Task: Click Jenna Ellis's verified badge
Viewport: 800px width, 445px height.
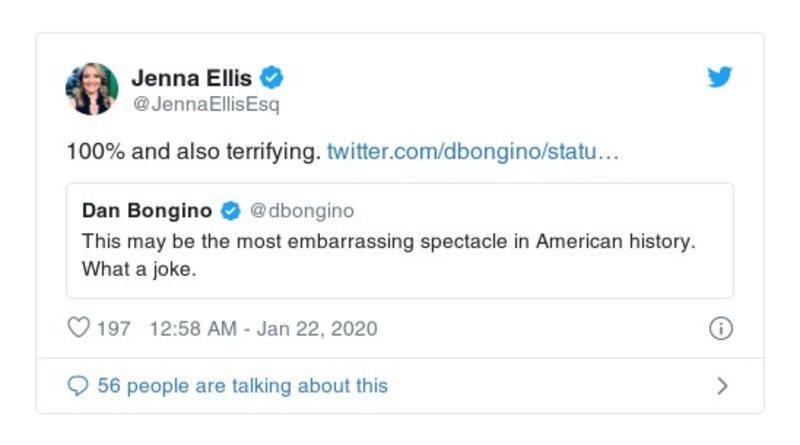Action: coord(271,76)
